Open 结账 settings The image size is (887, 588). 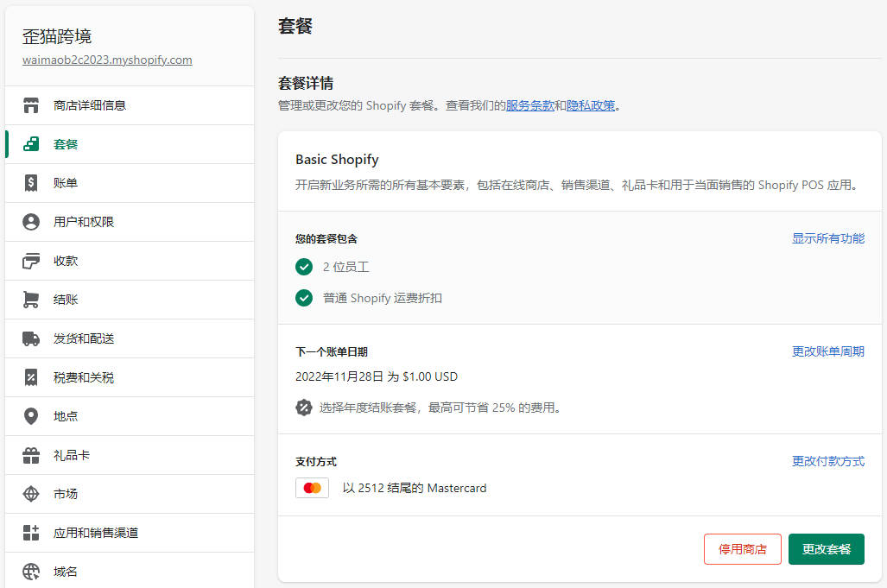[130, 300]
